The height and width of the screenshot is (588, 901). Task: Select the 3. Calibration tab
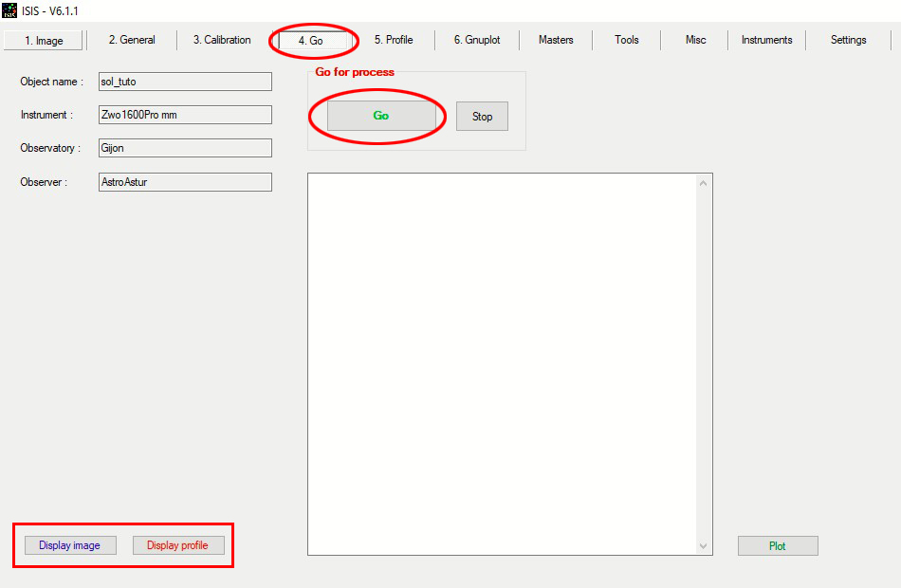coord(222,40)
